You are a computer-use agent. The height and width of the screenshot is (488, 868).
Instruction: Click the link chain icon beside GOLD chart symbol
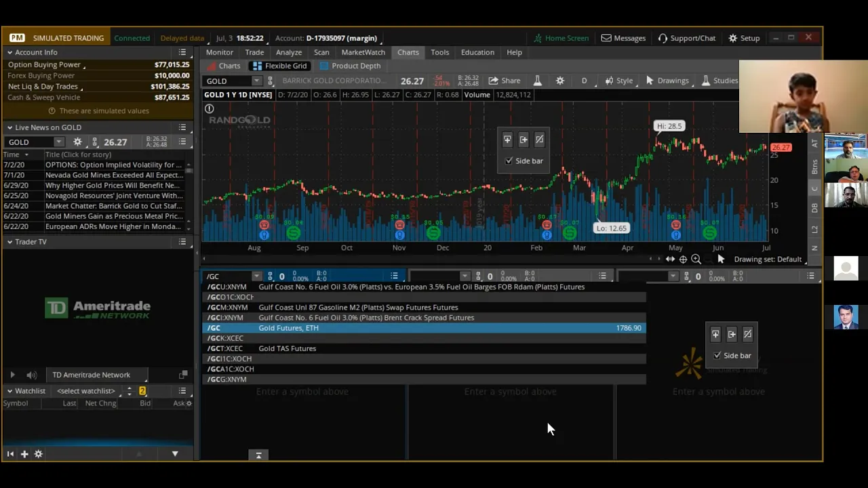pos(270,81)
